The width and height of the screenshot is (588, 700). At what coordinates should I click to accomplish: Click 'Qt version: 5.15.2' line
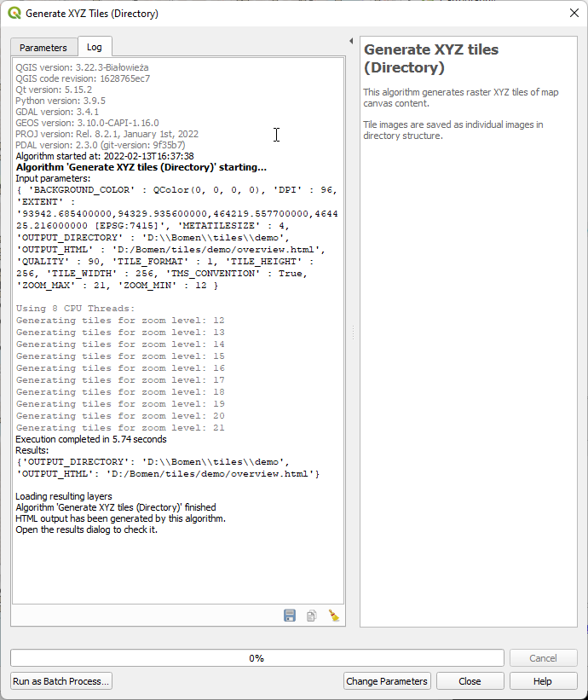(x=54, y=90)
